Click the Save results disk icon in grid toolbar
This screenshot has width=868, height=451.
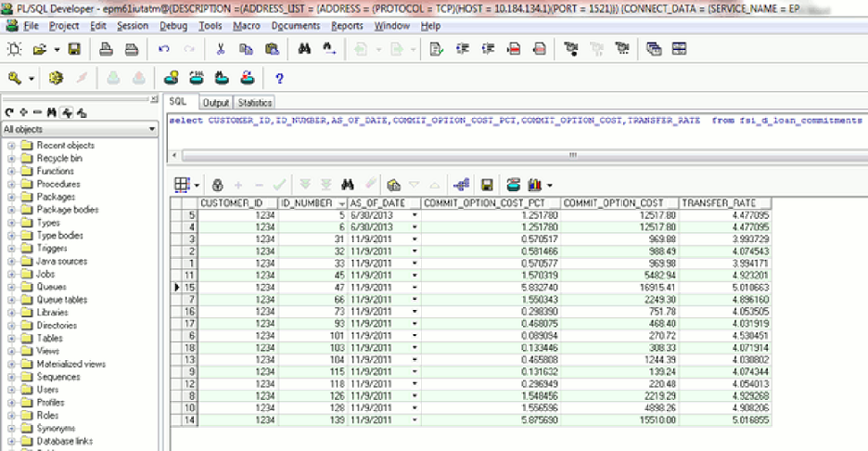click(x=487, y=185)
